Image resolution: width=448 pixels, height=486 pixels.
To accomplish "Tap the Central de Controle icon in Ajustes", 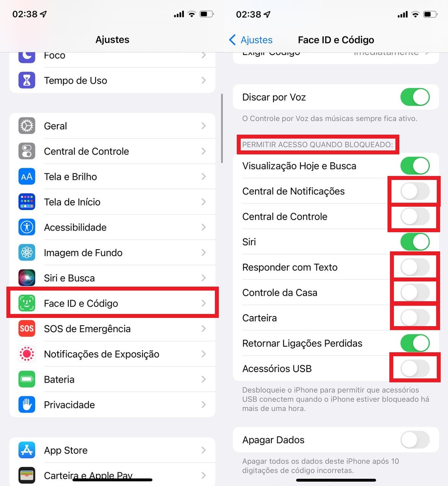I will 27,151.
